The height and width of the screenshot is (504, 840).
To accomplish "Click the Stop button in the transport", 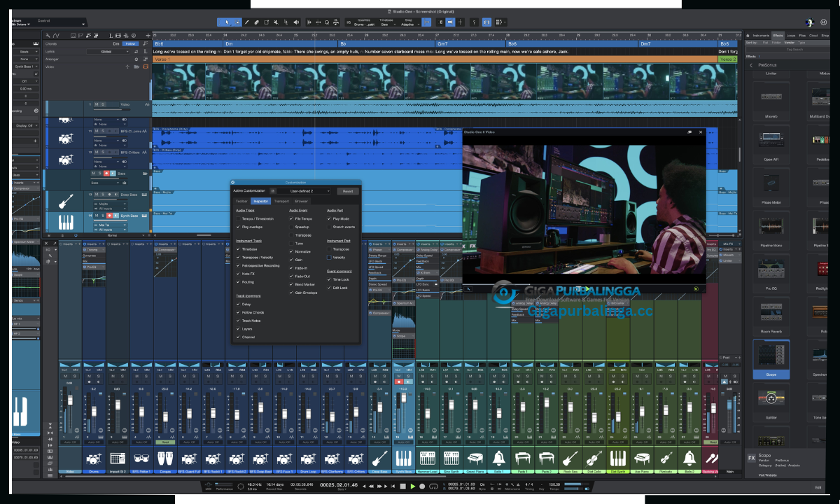I will point(403,486).
